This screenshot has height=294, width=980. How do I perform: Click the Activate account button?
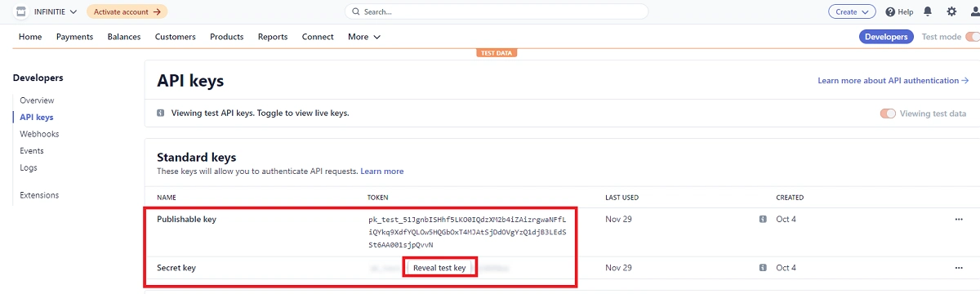pos(127,11)
